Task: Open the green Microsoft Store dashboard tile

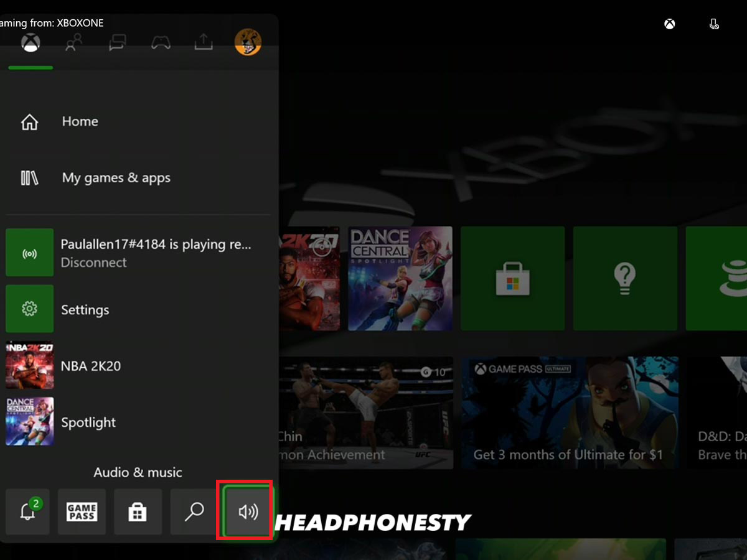Action: click(x=513, y=279)
